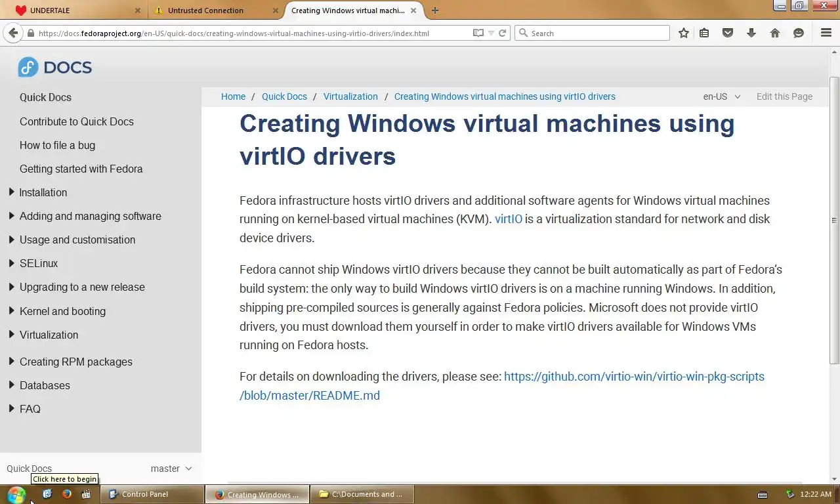Image resolution: width=840 pixels, height=504 pixels.
Task: Open last breadcrumb Creating Windows virtual machines
Action: [505, 96]
